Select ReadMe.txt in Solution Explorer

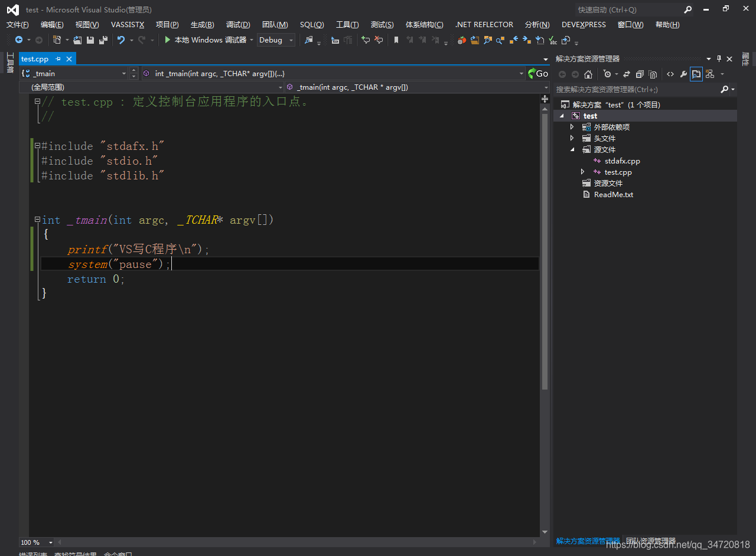[614, 194]
